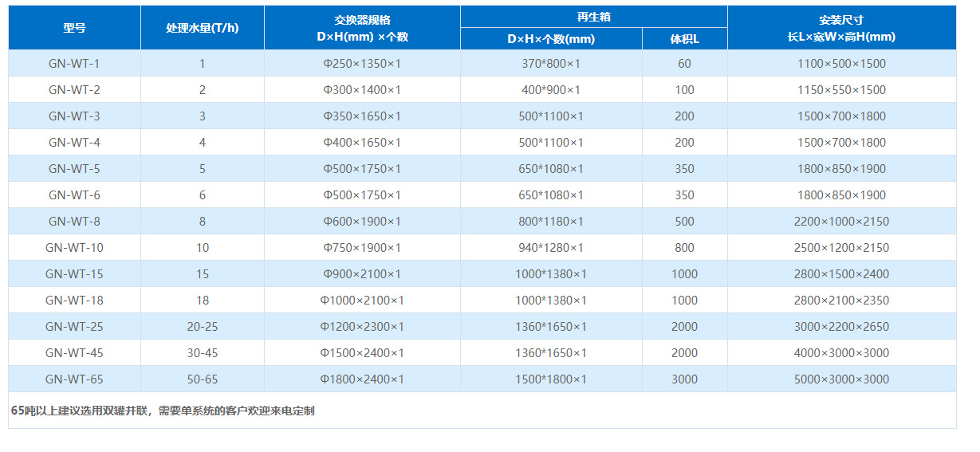This screenshot has height=452, width=980.
Task: Select the 3000 volume cell
Action: pos(684,379)
